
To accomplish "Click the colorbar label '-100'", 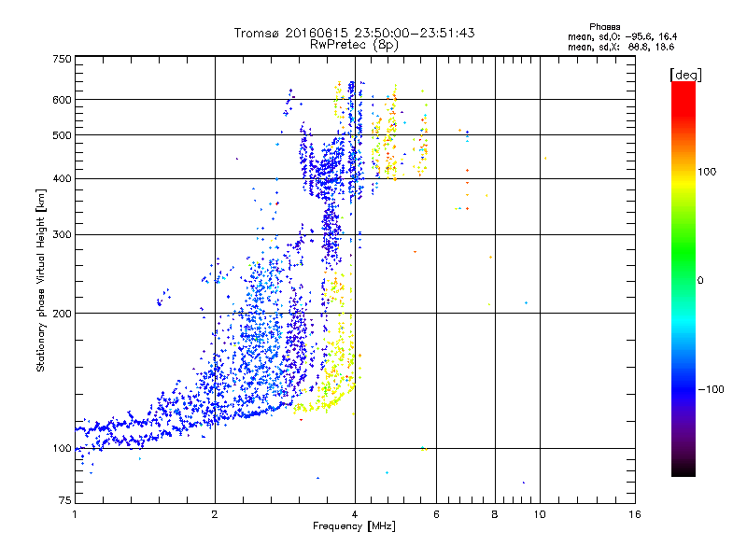I will pos(711,389).
